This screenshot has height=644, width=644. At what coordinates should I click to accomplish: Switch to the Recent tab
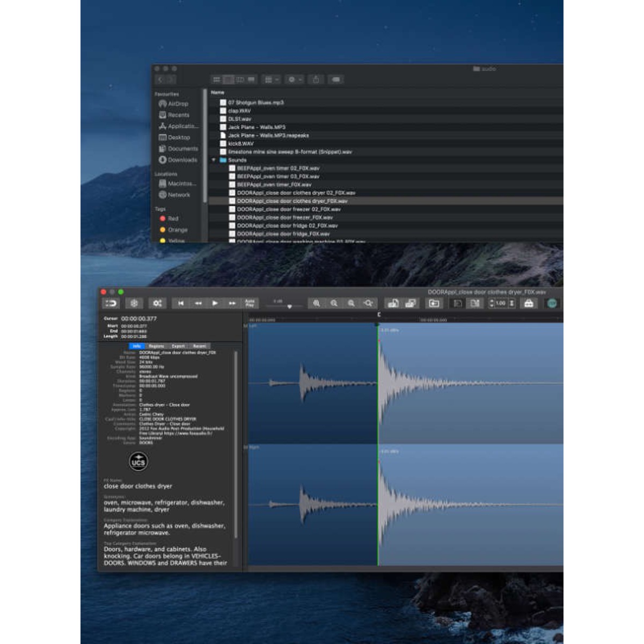coord(200,346)
